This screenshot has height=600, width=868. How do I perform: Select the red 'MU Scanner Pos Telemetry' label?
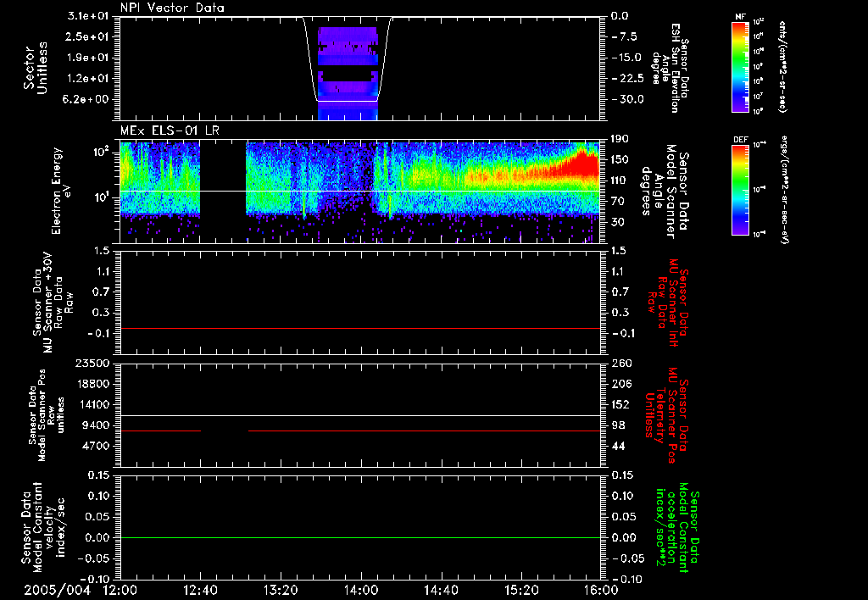point(668,414)
